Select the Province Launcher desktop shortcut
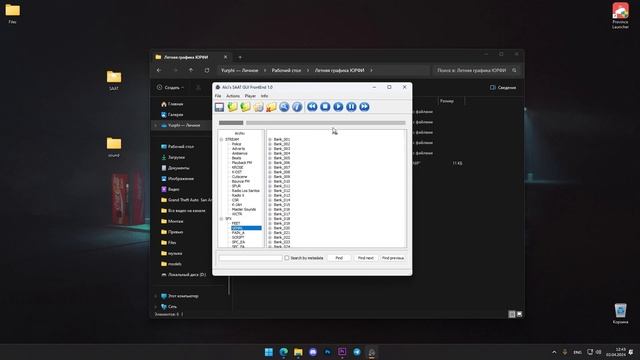Viewport: 640px width, 360px height. click(x=620, y=16)
